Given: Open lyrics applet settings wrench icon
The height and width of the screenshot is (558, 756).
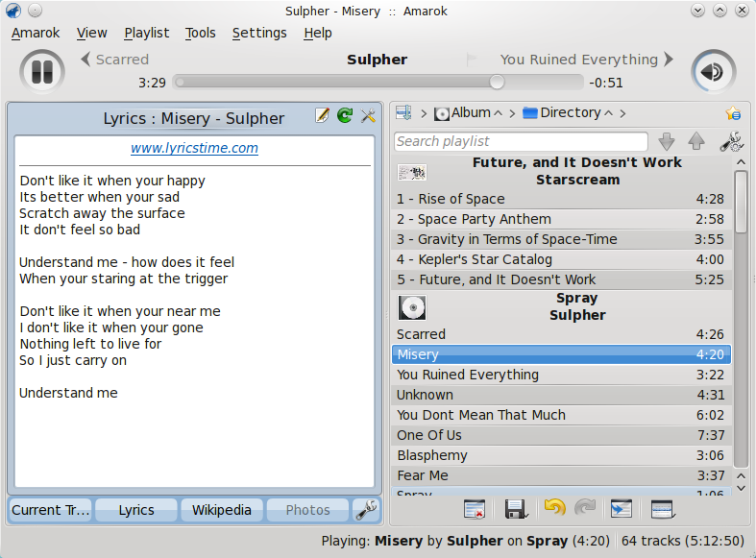Looking at the screenshot, I should click(368, 115).
